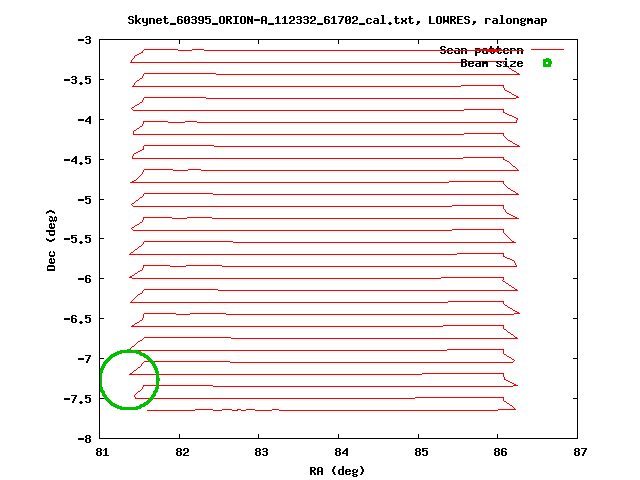Click the x-axis tick label 87
The height and width of the screenshot is (480, 640).
(580, 452)
